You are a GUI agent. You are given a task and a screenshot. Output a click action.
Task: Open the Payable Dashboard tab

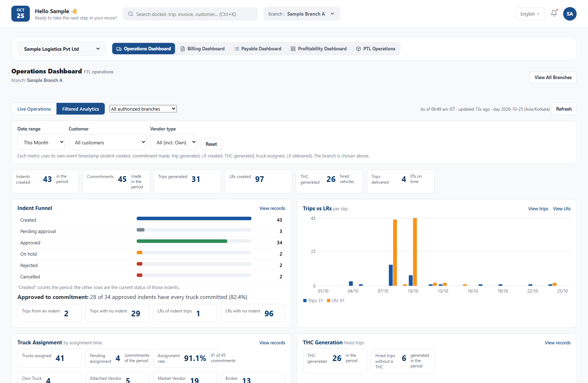tap(258, 49)
